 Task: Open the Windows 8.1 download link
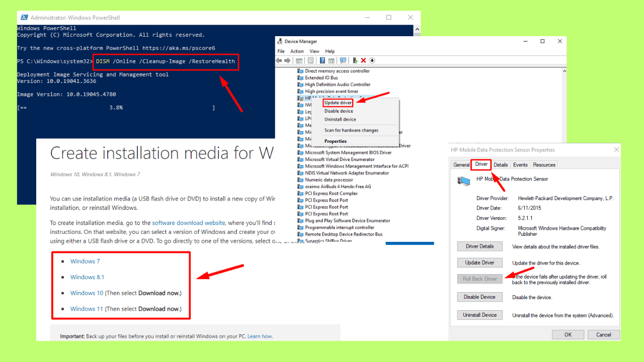tap(87, 277)
